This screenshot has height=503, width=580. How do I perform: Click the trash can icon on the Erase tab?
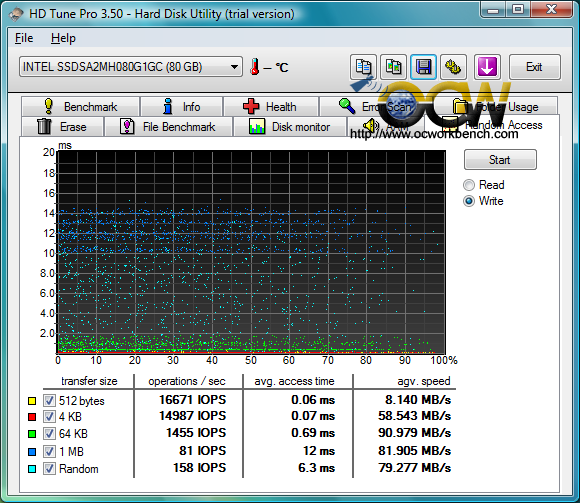[x=44, y=126]
